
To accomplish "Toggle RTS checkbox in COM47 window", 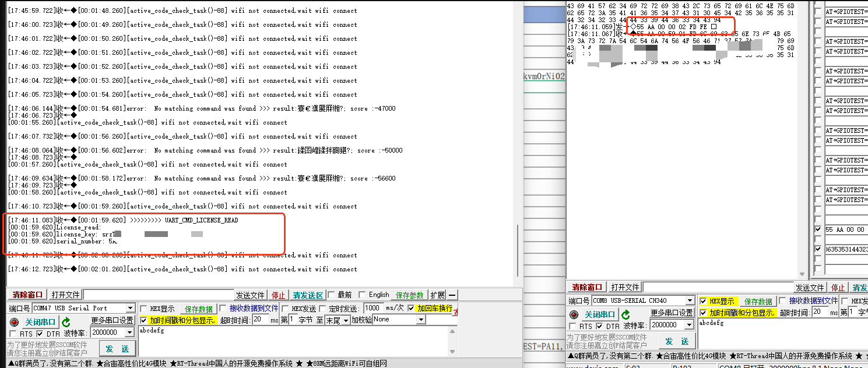I will coord(13,334).
